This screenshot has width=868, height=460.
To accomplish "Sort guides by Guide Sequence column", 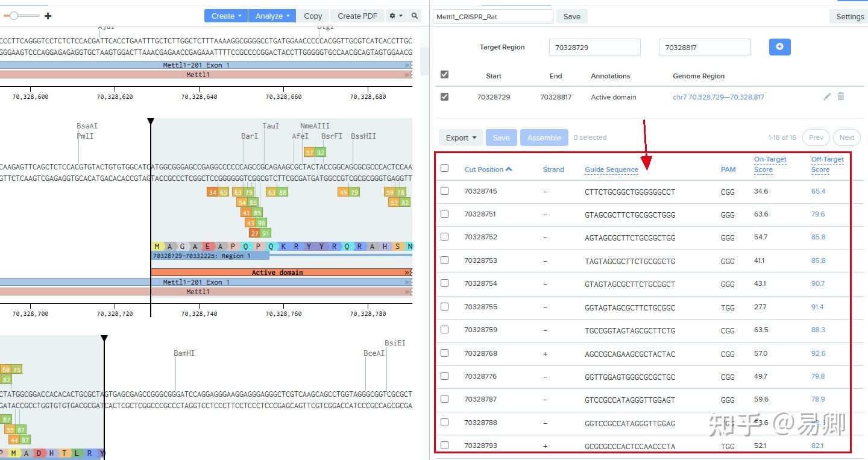I will coord(611,169).
